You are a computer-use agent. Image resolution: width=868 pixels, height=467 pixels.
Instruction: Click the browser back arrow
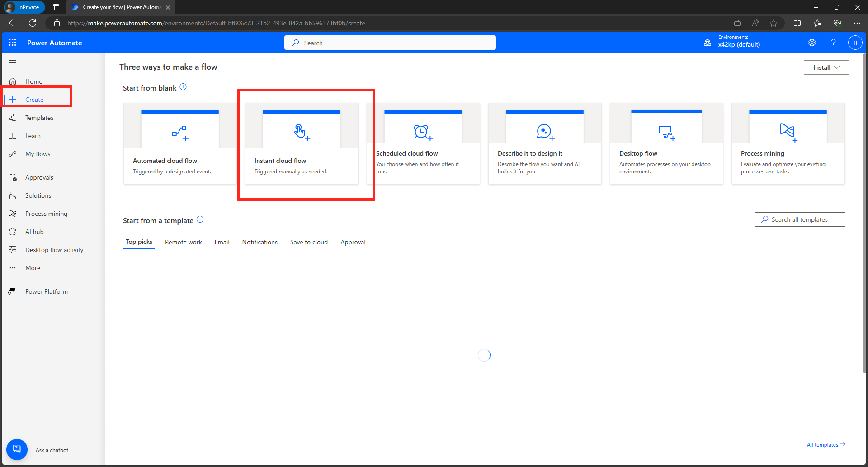click(x=13, y=23)
